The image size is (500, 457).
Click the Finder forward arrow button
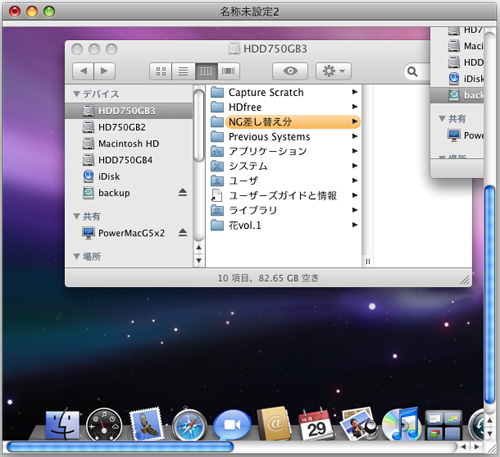[x=105, y=71]
